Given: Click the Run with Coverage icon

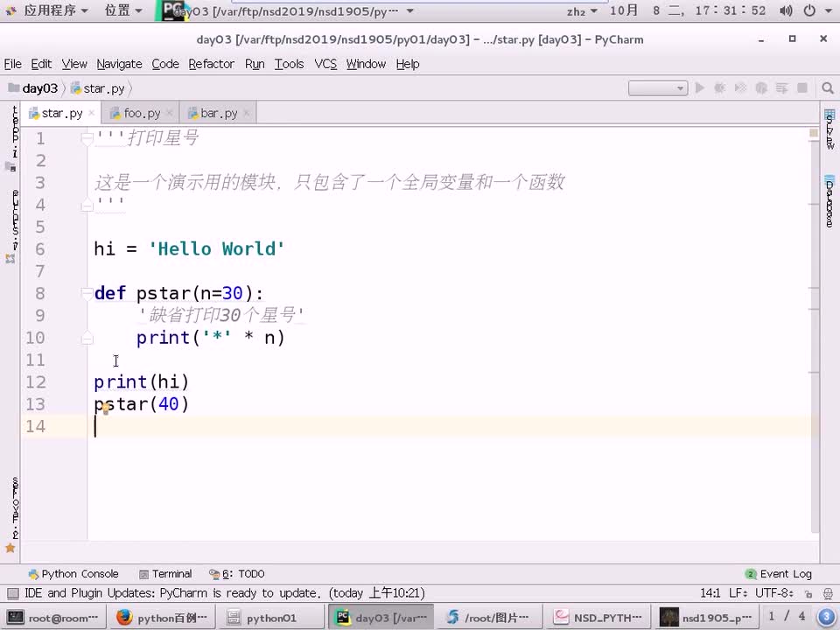Looking at the screenshot, I should point(740,87).
